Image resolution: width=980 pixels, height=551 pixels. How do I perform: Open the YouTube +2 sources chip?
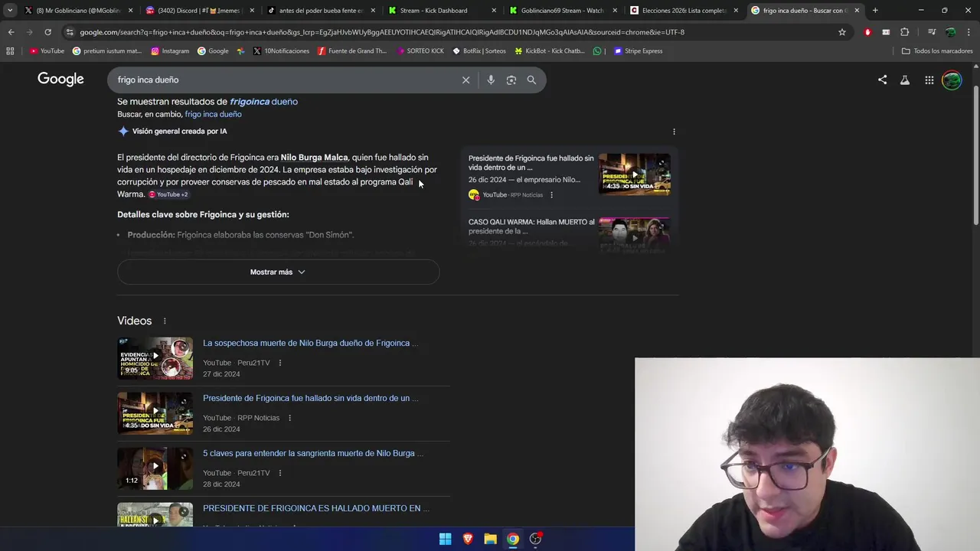pyautogui.click(x=168, y=194)
